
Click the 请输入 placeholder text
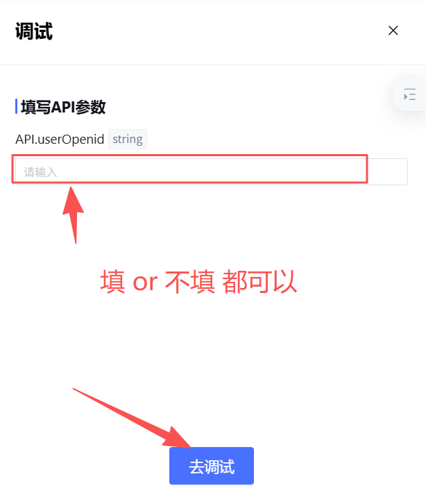(40, 172)
